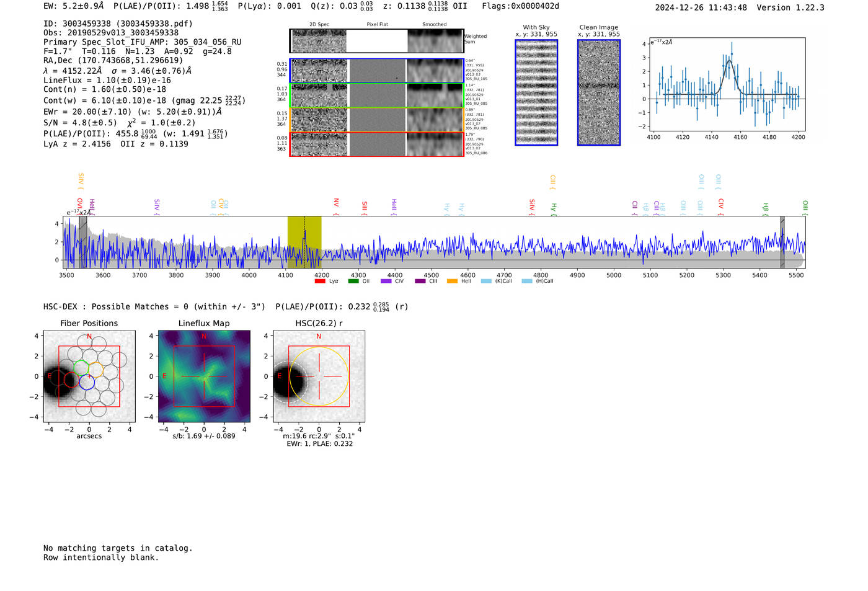
Task: Click the Gaussian line fit plot
Action: coord(727,84)
